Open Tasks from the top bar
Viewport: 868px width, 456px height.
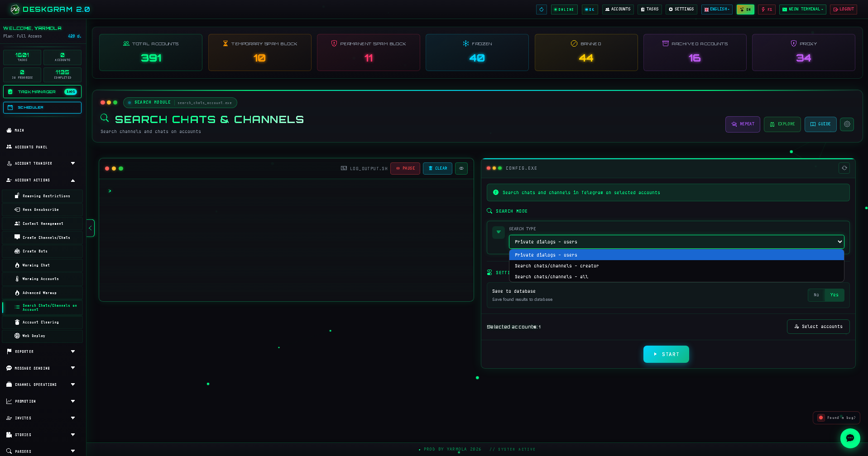click(649, 9)
